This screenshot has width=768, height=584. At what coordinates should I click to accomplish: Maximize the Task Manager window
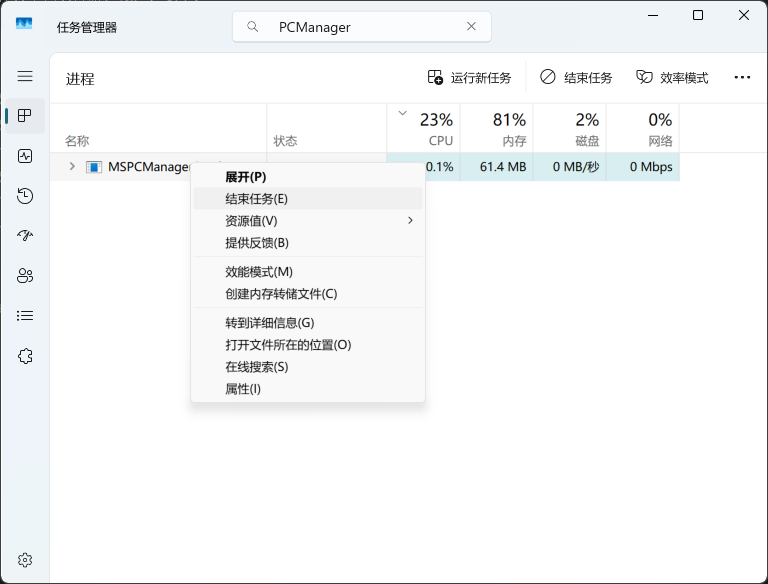coord(698,15)
